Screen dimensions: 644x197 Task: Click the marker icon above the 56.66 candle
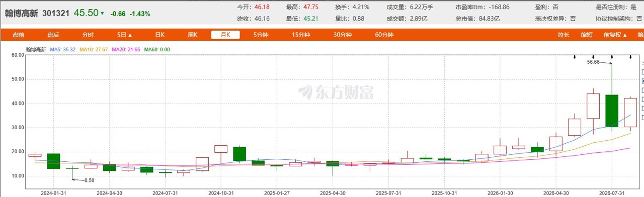pyautogui.click(x=612, y=57)
